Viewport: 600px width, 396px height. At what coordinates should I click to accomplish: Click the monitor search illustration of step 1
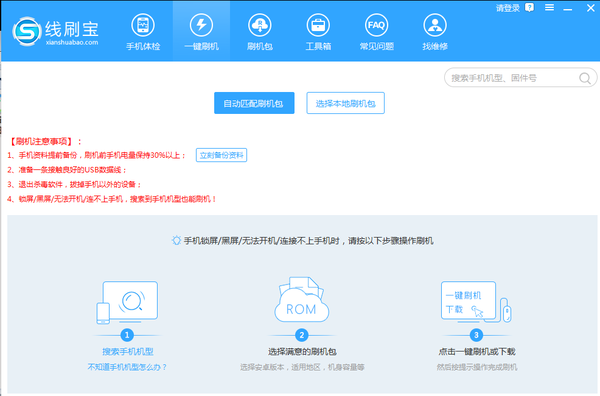pyautogui.click(x=127, y=302)
